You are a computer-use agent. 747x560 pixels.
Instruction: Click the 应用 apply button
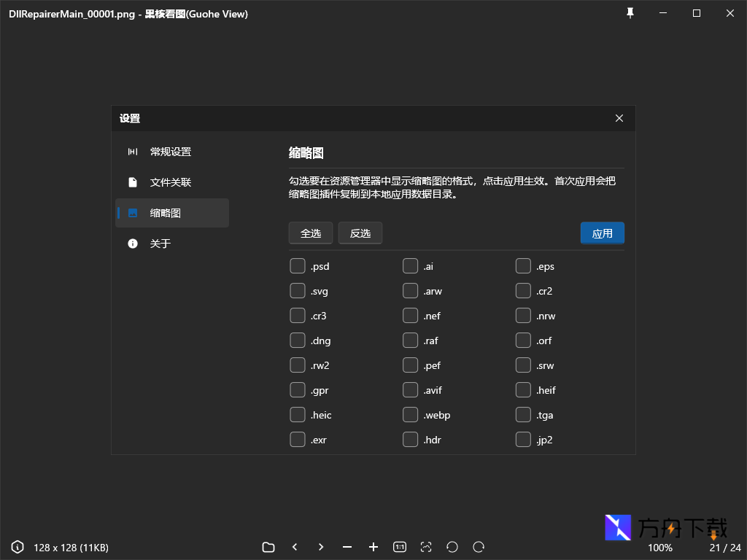tap(602, 233)
